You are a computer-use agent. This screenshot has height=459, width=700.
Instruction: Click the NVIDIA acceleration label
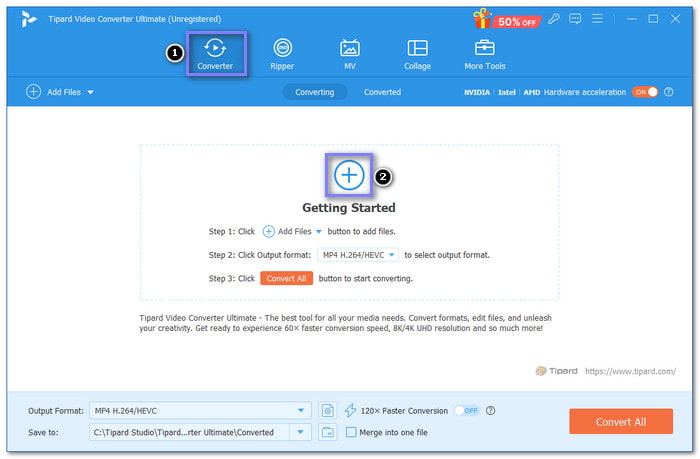point(477,92)
